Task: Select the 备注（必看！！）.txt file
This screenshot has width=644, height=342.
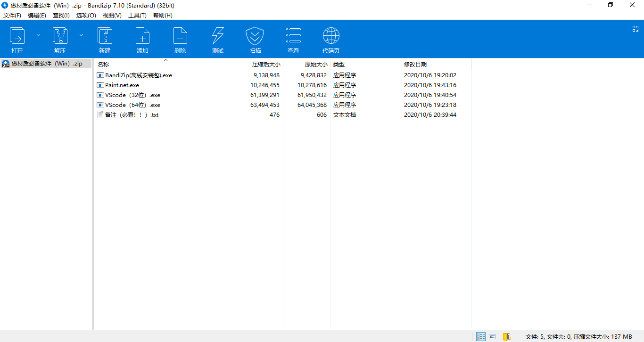Action: (128, 114)
